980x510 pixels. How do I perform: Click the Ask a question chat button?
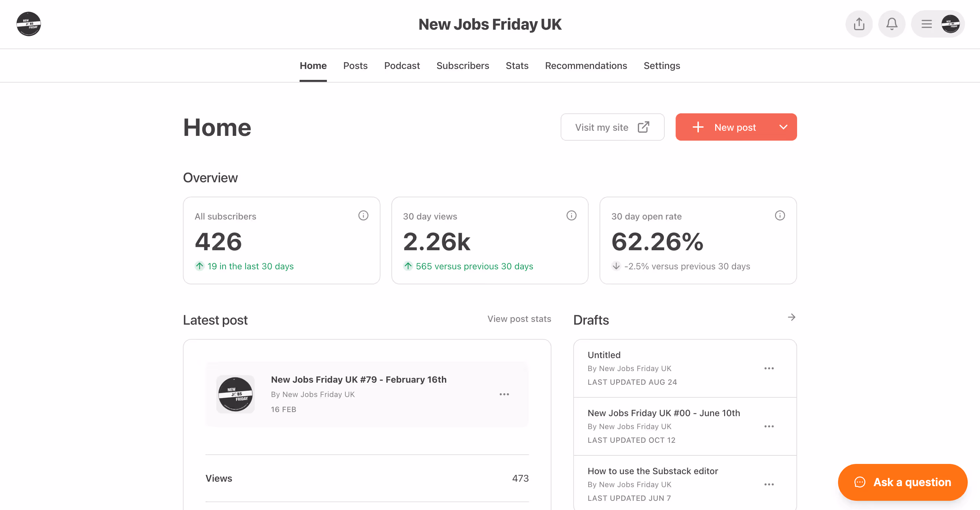point(903,482)
